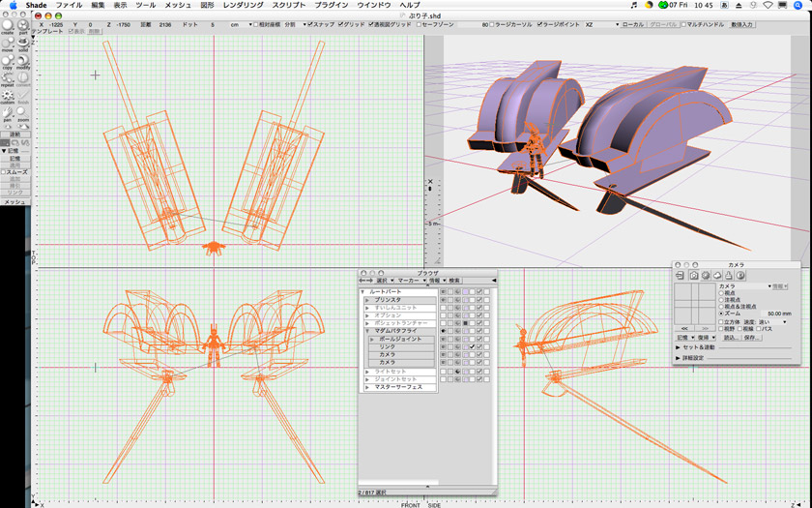Activate the pan view tool
The height and width of the screenshot is (508, 812).
(8, 113)
